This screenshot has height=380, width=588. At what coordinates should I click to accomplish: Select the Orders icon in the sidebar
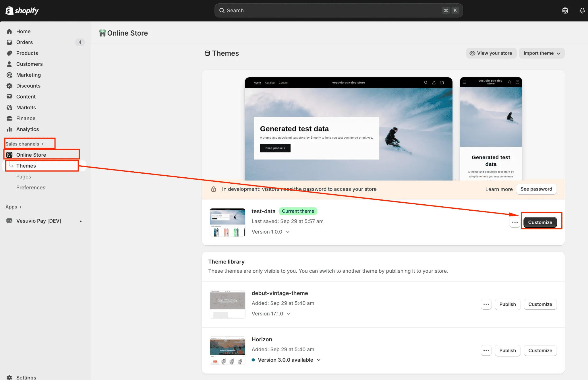pyautogui.click(x=9, y=42)
